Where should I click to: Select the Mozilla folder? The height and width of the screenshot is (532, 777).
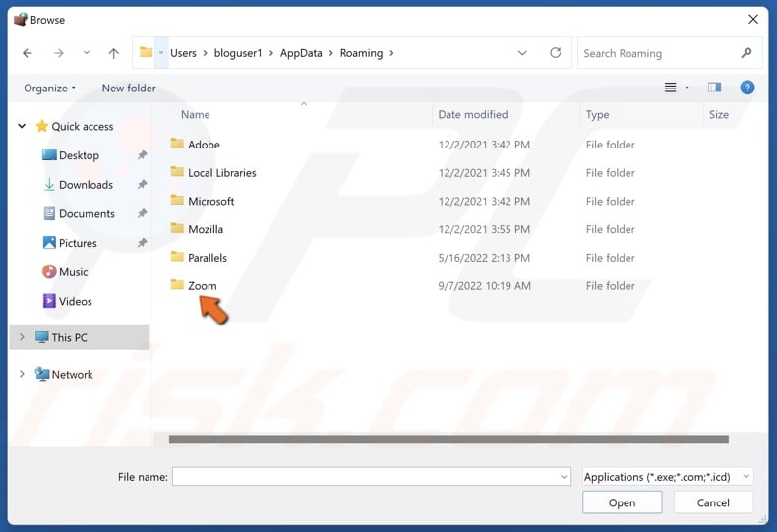coord(206,229)
